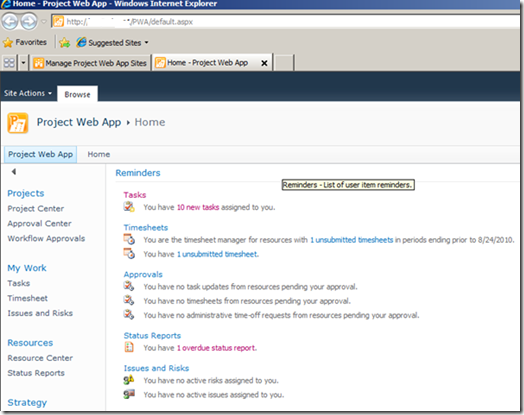The height and width of the screenshot is (415, 524).
Task: Click the Reminders web part title
Action: (138, 173)
